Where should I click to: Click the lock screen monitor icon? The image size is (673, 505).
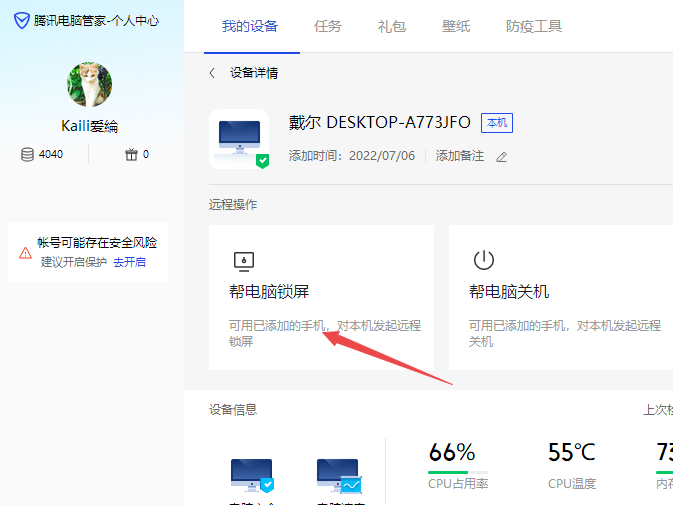[x=244, y=261]
